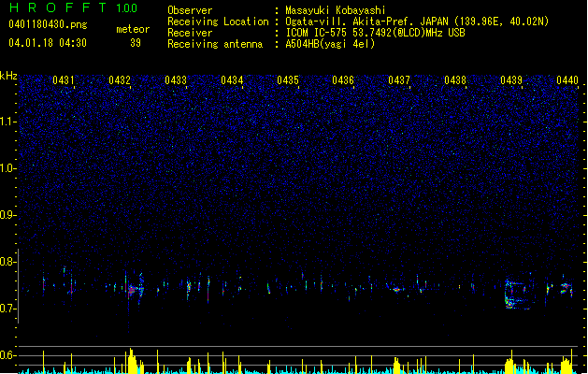Viewport: 588px width, 374px height.
Task: Click the ICOM IC-575 receiver details
Action: [x=375, y=33]
